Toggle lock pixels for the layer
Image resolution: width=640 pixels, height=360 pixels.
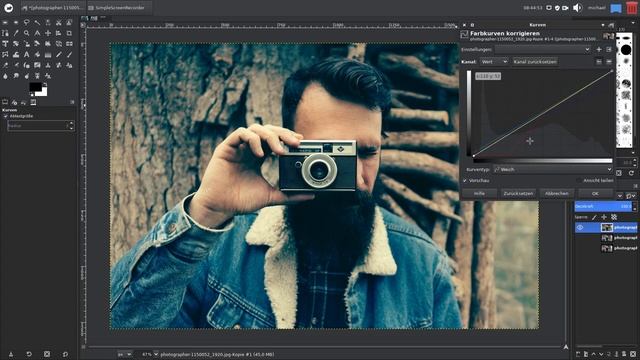tap(594, 217)
